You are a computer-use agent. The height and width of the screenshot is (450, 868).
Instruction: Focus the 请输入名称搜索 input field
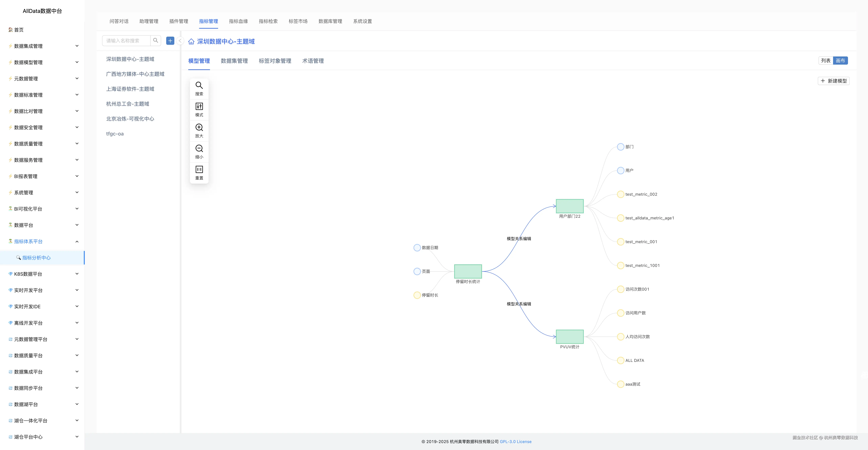[127, 41]
